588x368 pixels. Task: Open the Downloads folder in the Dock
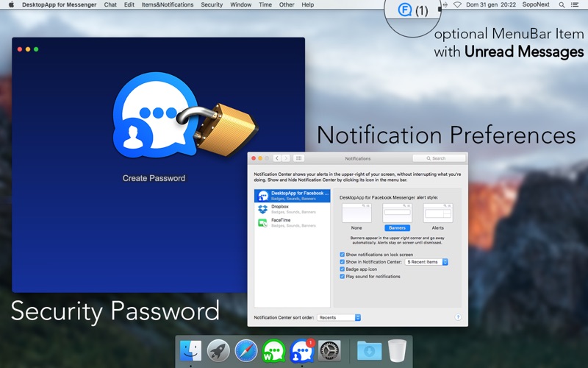(x=370, y=351)
